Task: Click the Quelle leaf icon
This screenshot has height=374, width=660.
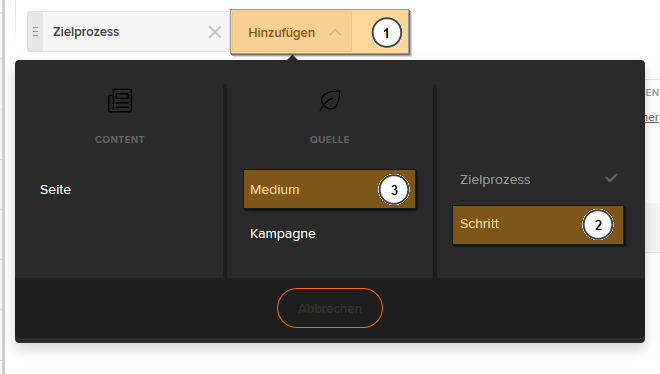Action: tap(330, 101)
